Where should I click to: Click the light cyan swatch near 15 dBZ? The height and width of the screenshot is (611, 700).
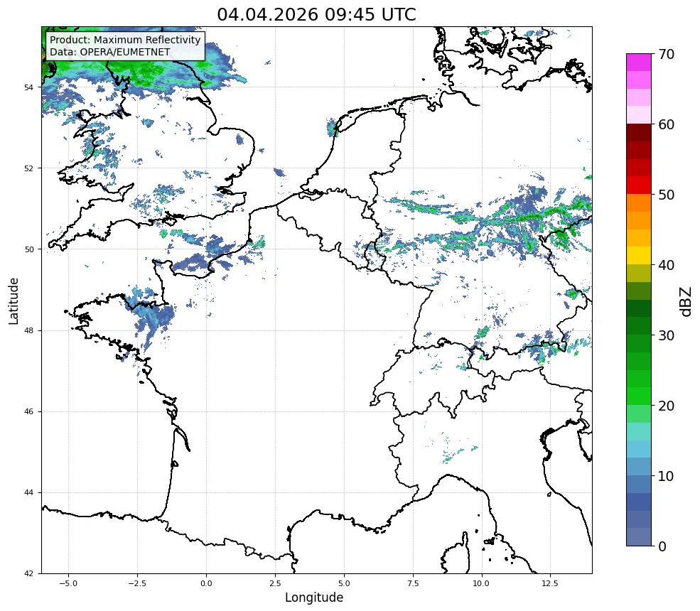[639, 431]
